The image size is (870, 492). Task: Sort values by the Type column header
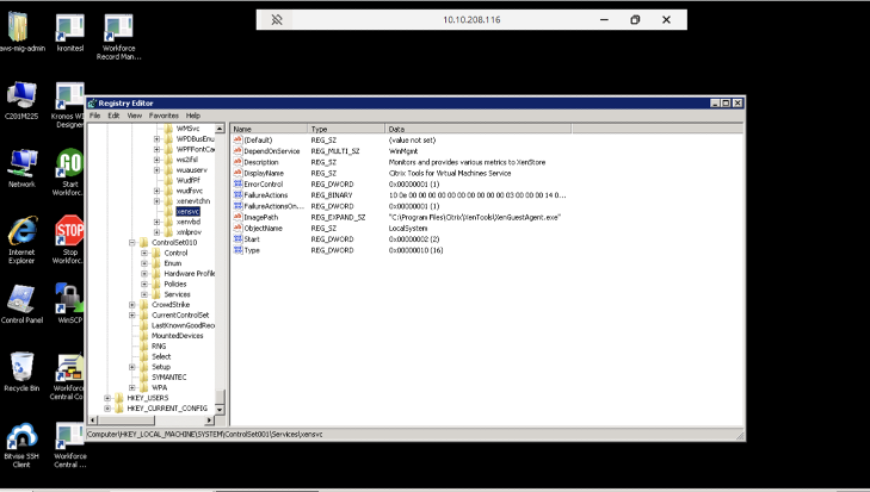[x=346, y=129]
